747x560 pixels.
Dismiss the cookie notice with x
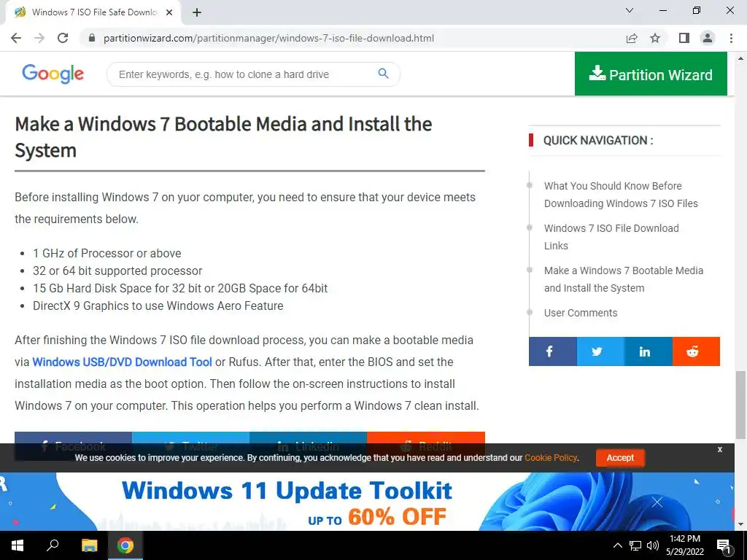coord(720,449)
